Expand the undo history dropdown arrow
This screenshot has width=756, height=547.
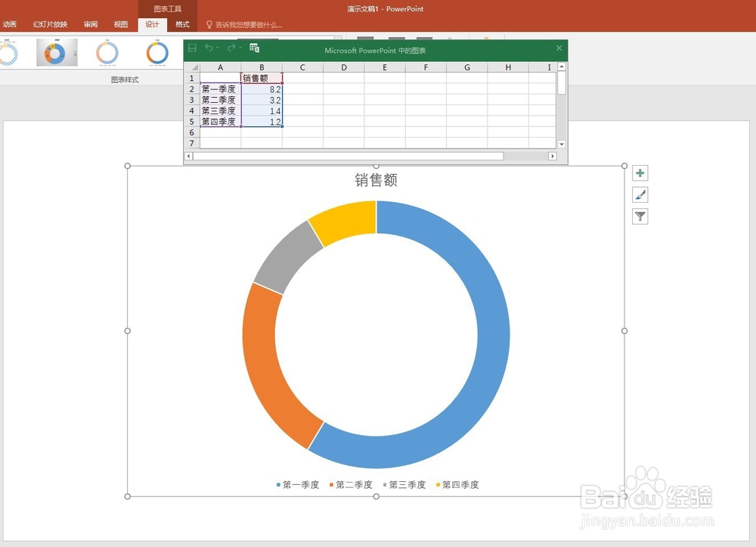(218, 48)
